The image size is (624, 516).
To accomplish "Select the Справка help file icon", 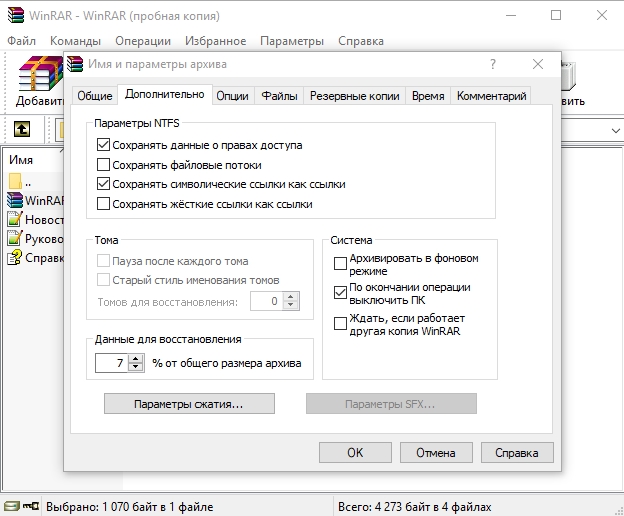I will coord(15,257).
